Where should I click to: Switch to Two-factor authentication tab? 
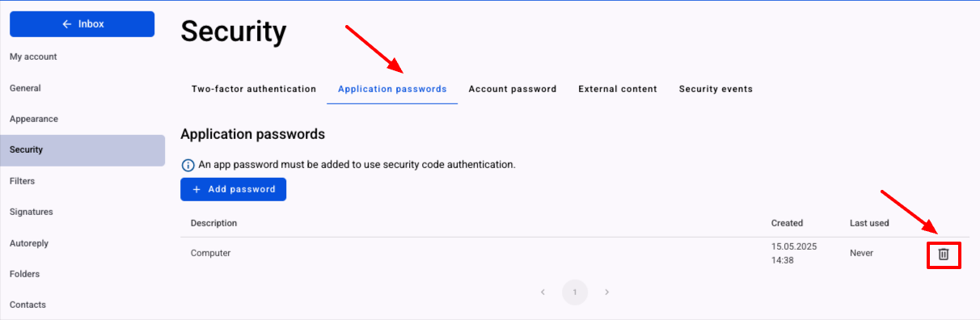[254, 89]
